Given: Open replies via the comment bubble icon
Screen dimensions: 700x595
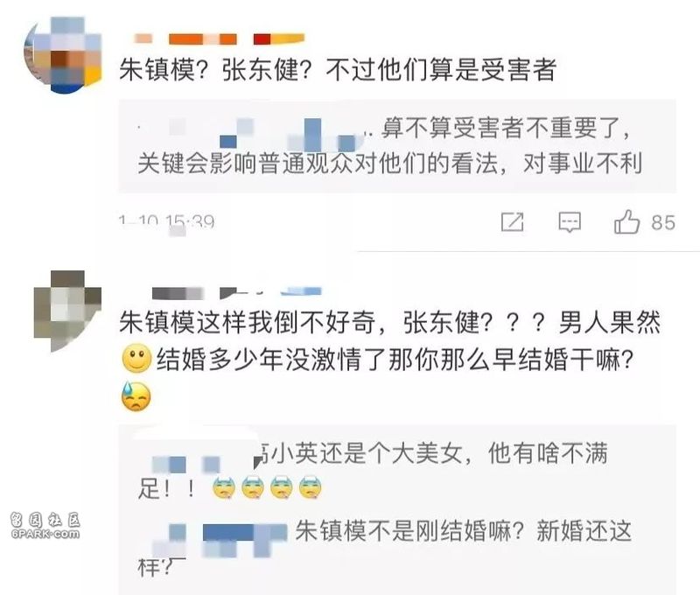Looking at the screenshot, I should [x=570, y=222].
